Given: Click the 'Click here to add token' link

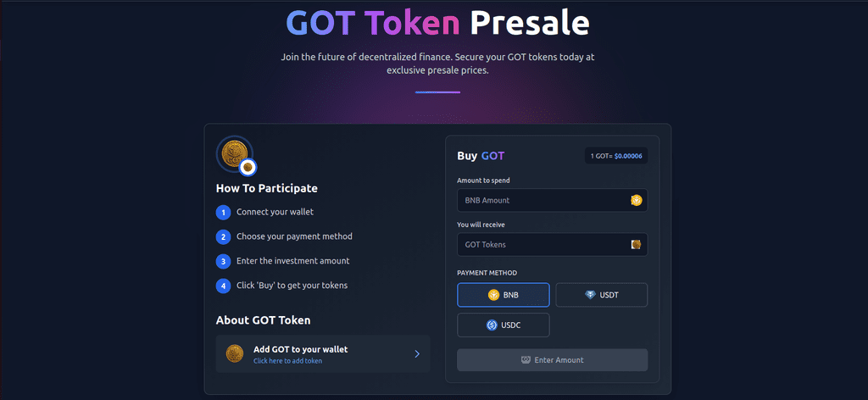Looking at the screenshot, I should 287,361.
